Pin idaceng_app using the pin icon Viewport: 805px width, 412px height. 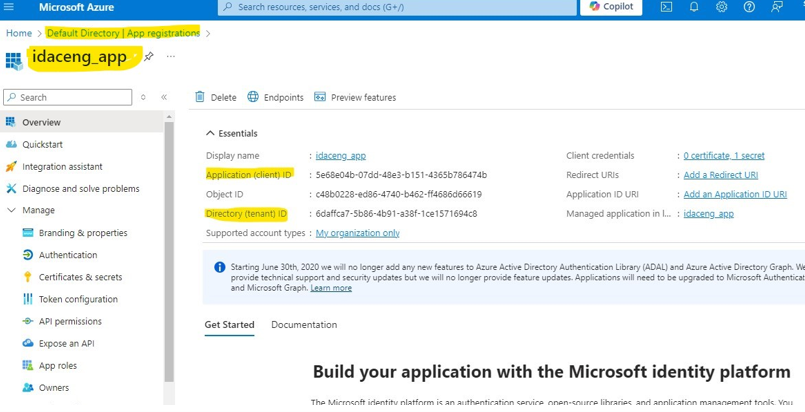[x=149, y=57]
